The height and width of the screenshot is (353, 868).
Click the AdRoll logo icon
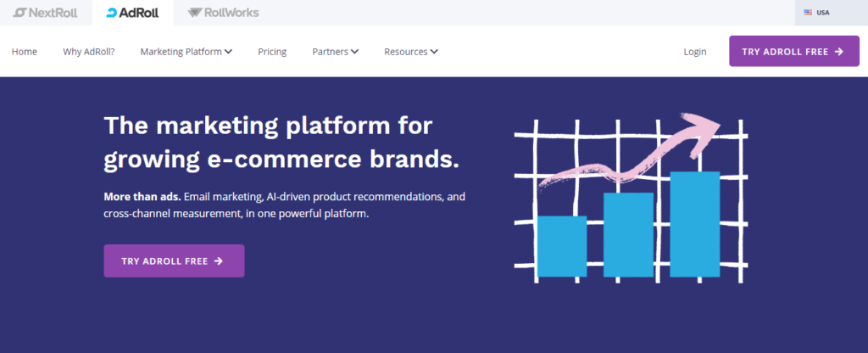[112, 12]
